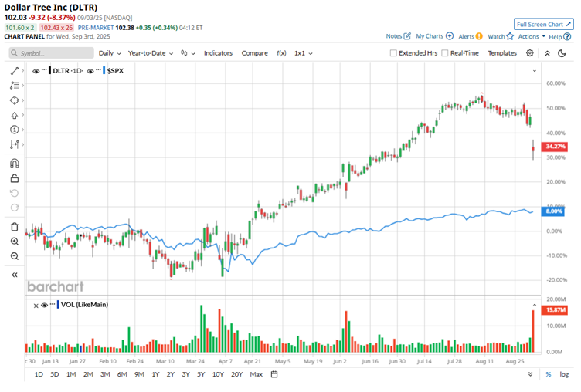Click the 15.87M volume label

pos(554,310)
